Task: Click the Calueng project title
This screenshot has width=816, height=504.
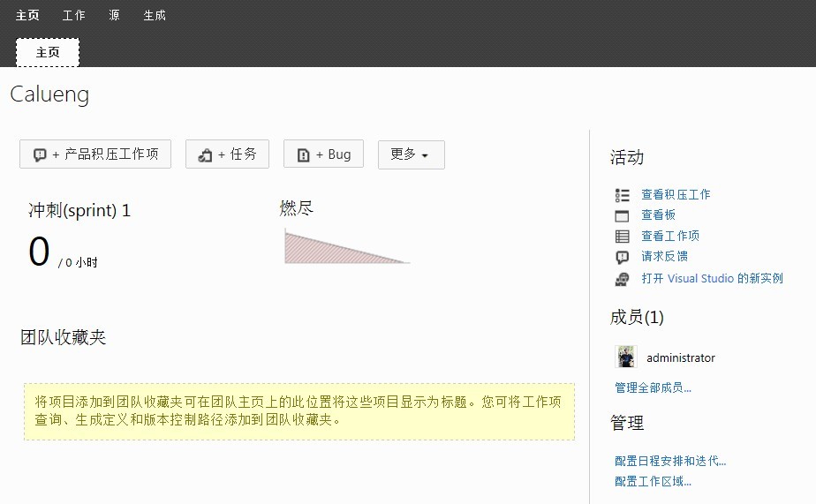Action: 49,95
